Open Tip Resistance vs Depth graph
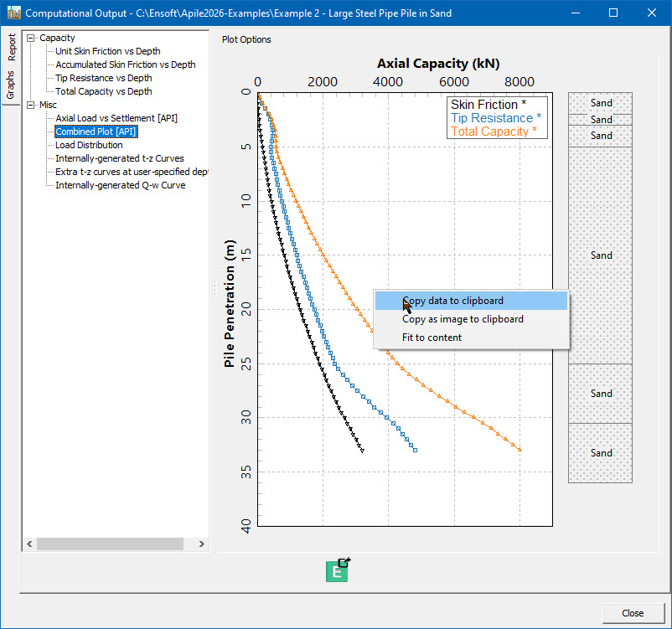Screen dimensions: 672x629 (x=103, y=78)
